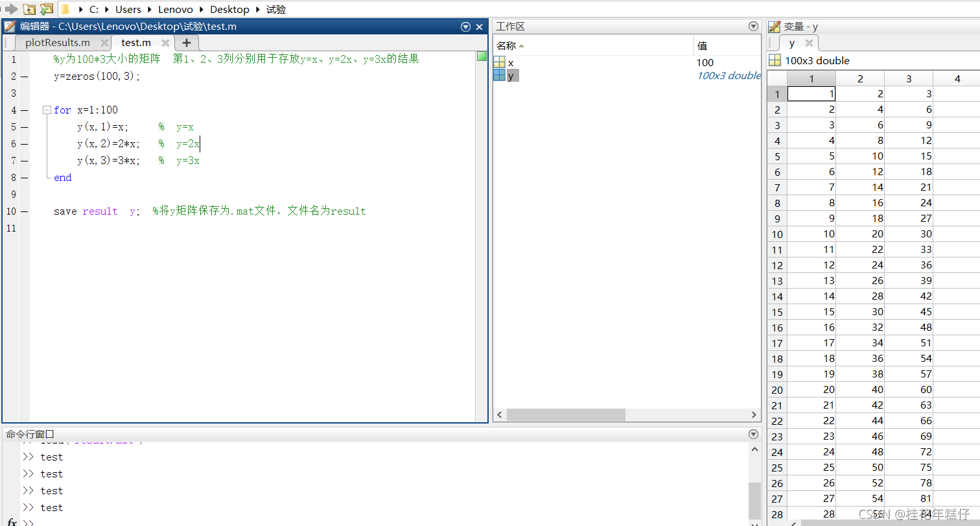Click the forward navigation arrow

11,9
